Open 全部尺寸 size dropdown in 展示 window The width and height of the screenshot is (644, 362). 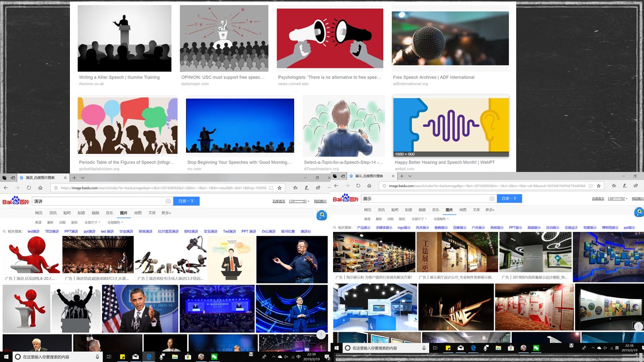(419, 219)
